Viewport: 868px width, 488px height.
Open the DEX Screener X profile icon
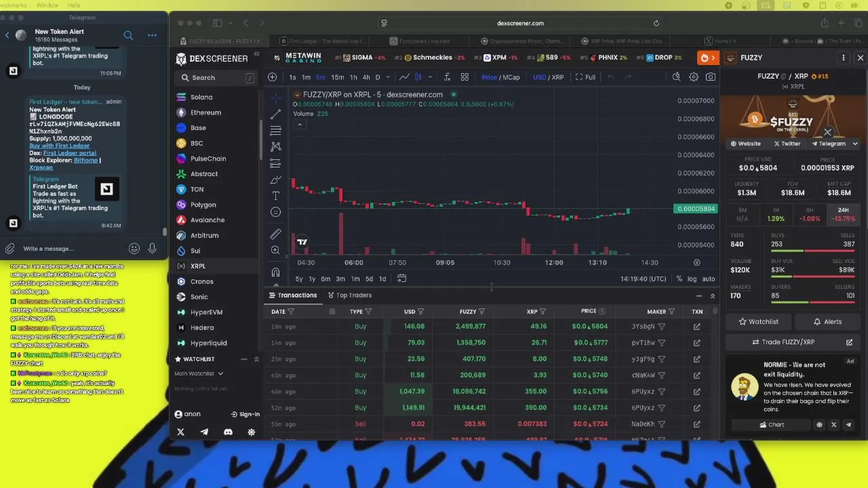coord(180,432)
